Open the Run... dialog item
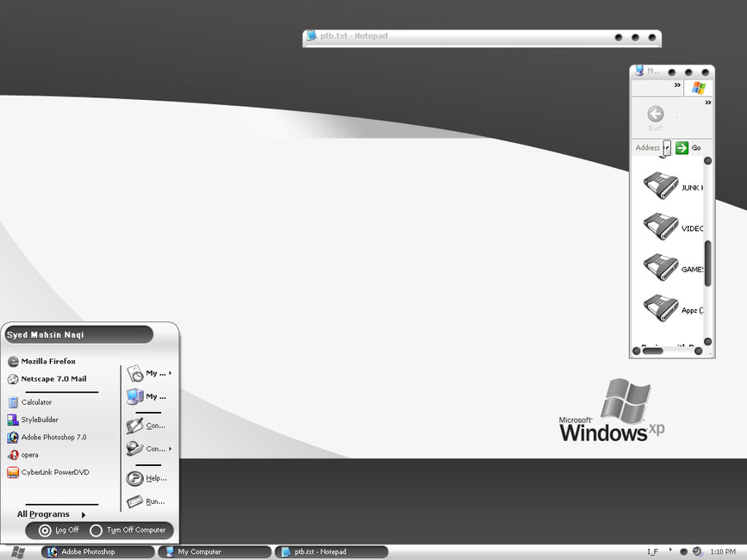The height and width of the screenshot is (560, 747). [146, 501]
